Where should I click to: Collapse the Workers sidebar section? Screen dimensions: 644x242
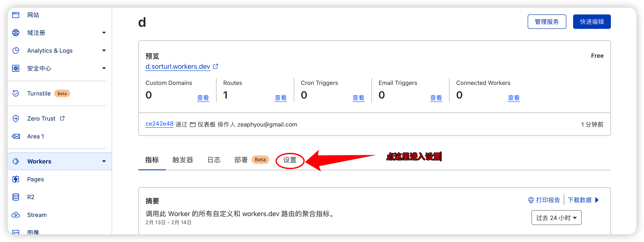[104, 161]
